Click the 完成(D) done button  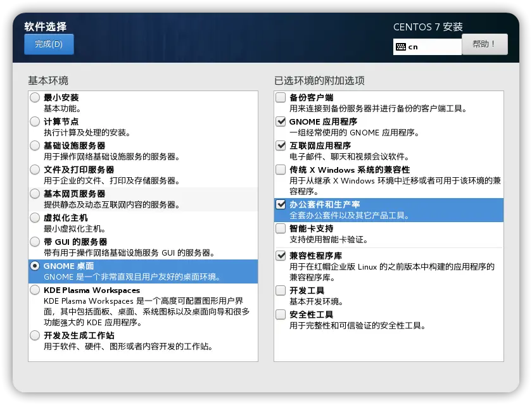(49, 44)
